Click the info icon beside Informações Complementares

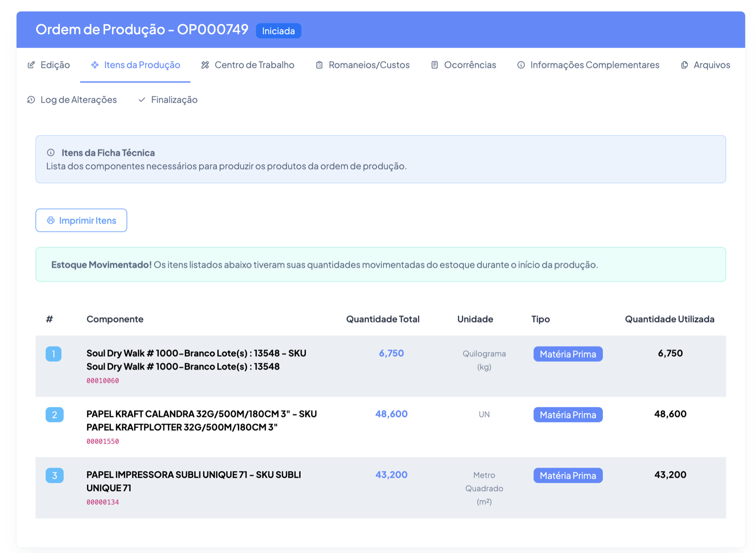click(521, 65)
